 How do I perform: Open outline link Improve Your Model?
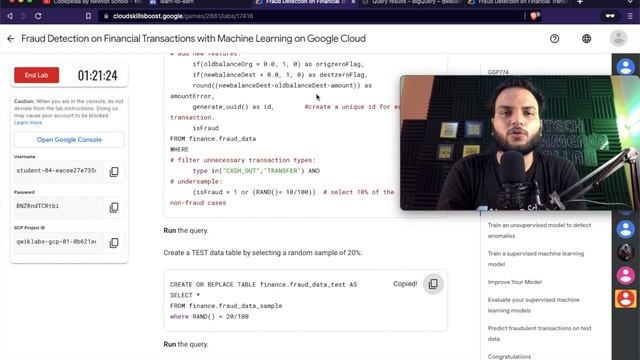[514, 282]
